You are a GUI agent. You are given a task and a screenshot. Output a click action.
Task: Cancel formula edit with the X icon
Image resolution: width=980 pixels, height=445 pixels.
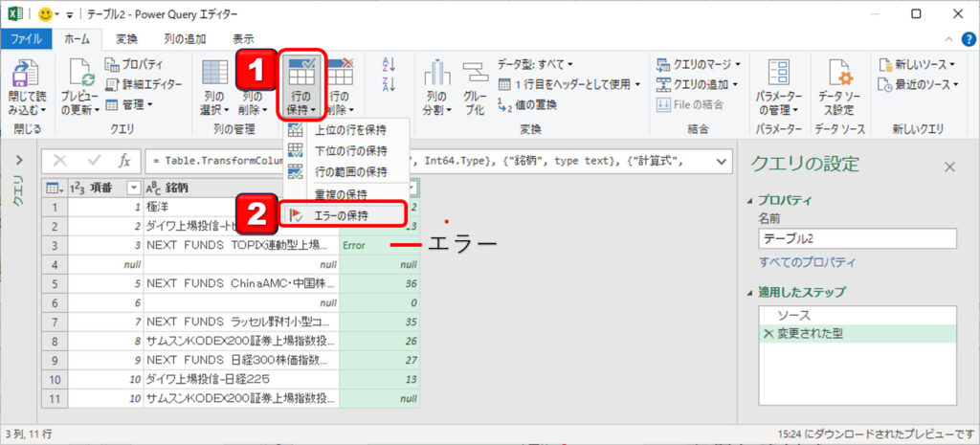(x=60, y=161)
